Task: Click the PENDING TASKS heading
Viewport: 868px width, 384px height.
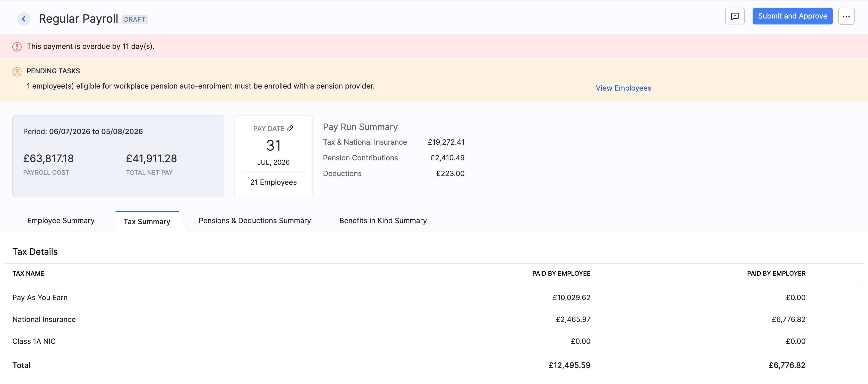Action: pos(53,71)
